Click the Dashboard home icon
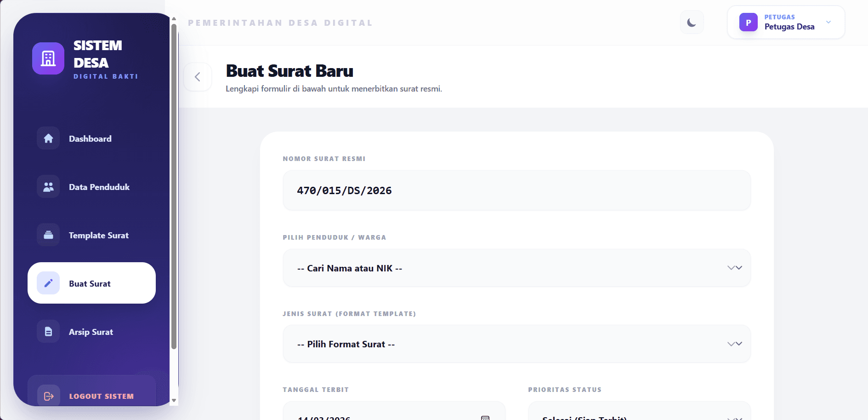The height and width of the screenshot is (420, 868). tap(48, 138)
